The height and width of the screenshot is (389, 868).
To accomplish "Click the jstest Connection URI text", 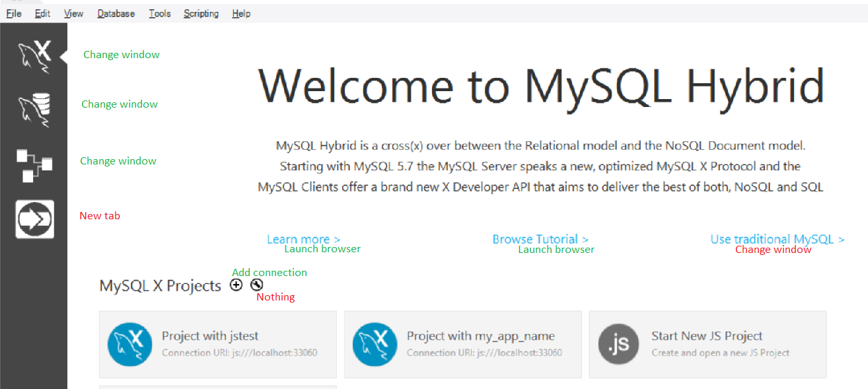I will pyautogui.click(x=240, y=353).
